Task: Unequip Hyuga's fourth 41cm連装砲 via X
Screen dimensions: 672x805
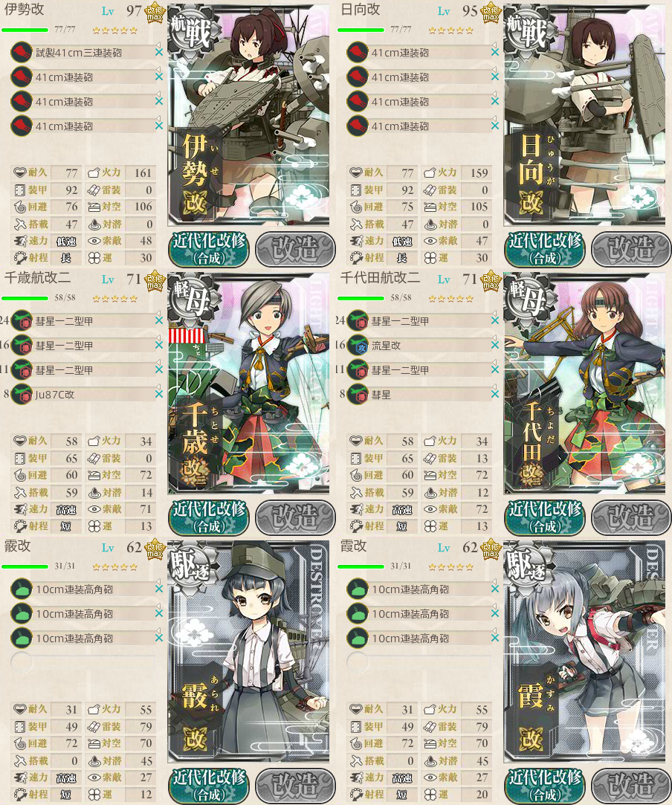Action: tap(495, 126)
